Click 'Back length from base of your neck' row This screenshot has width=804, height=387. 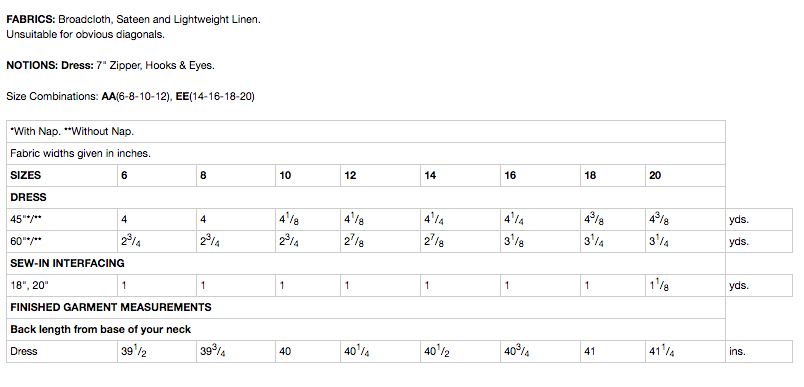click(366, 330)
